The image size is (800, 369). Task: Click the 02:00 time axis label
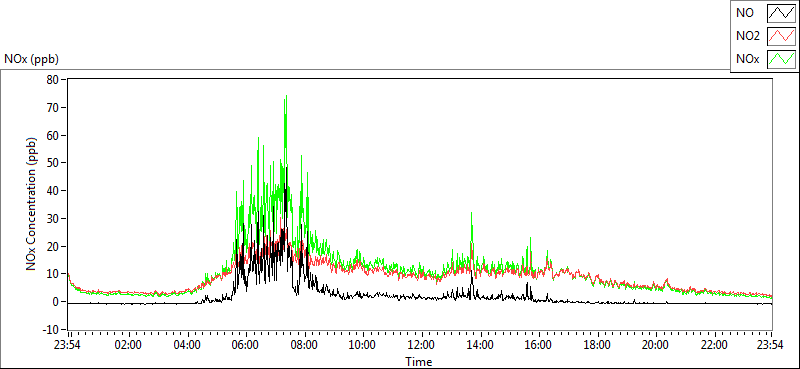[129, 344]
